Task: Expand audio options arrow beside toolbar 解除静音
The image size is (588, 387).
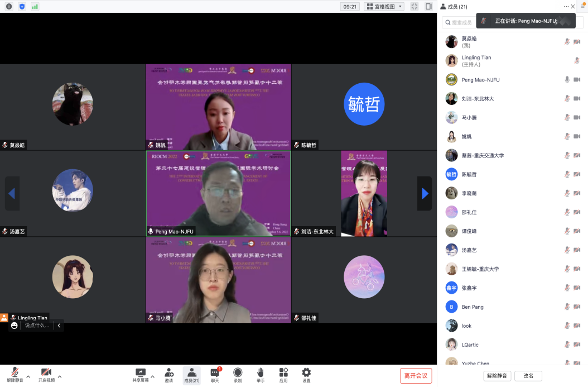Action: pyautogui.click(x=28, y=376)
